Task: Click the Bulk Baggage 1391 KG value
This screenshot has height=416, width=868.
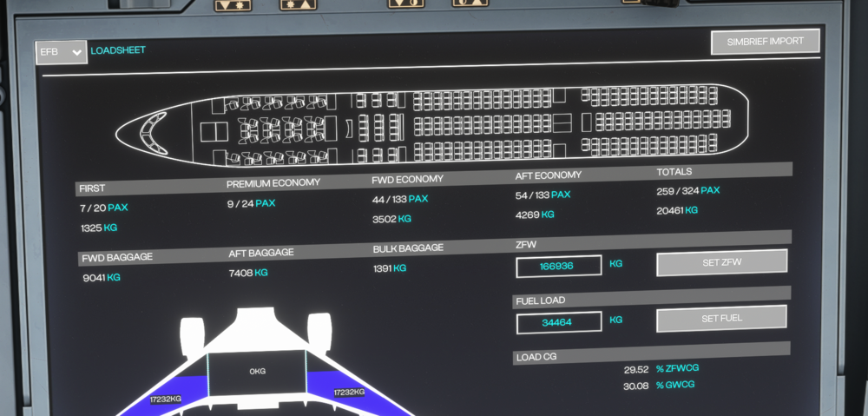Action: (390, 268)
